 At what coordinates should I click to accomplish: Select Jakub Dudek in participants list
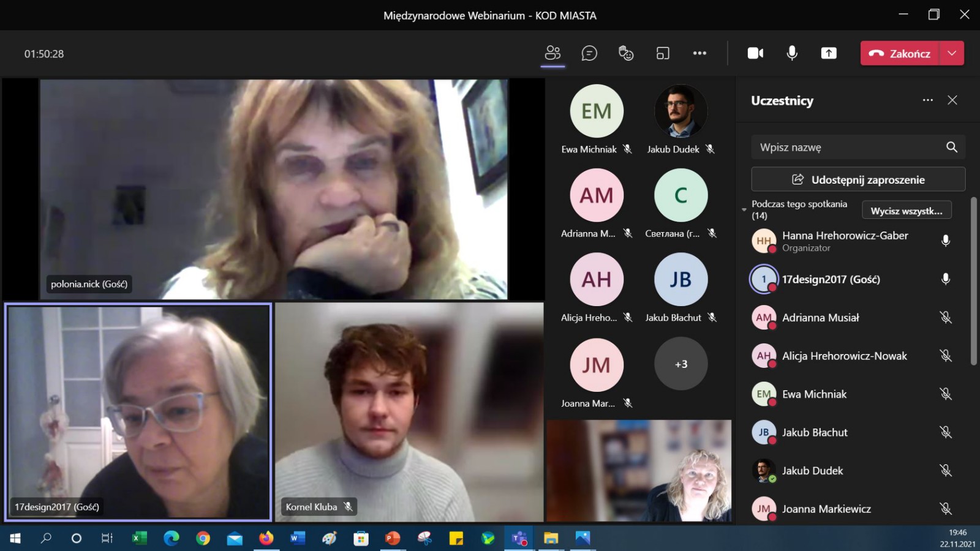[x=812, y=471]
